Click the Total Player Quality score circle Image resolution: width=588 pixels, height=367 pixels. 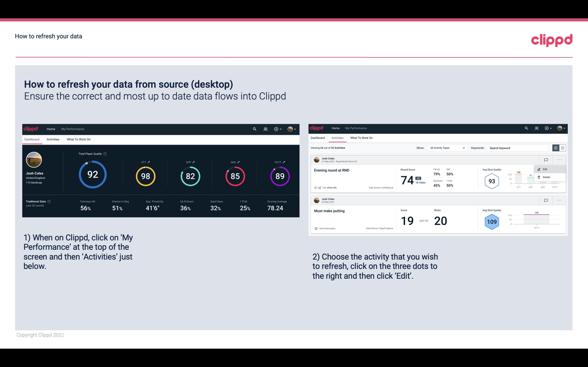point(92,175)
